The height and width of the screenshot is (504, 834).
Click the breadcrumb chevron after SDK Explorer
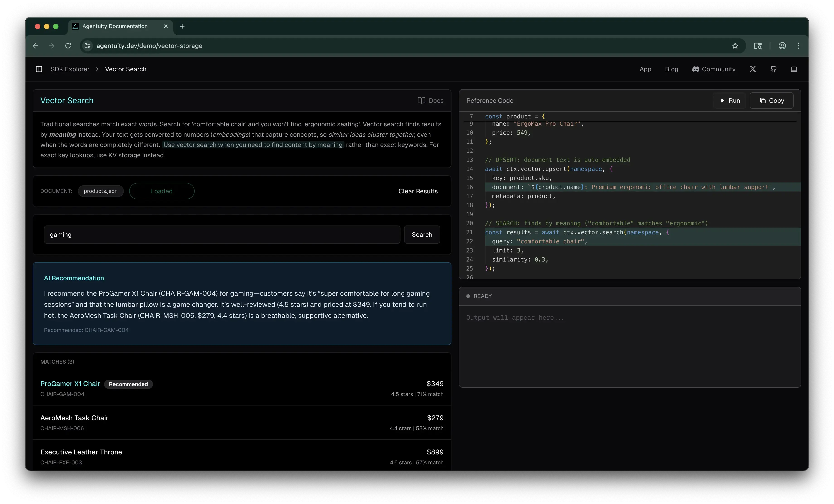[x=97, y=69]
